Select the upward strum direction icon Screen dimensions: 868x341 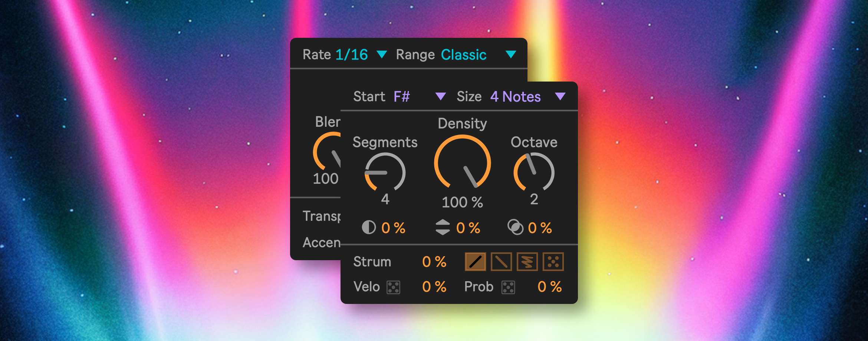pyautogui.click(x=475, y=262)
